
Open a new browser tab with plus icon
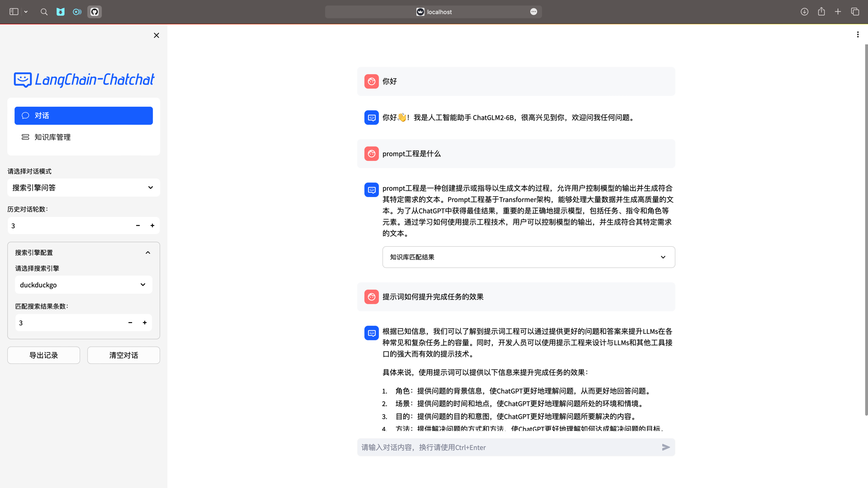(838, 12)
